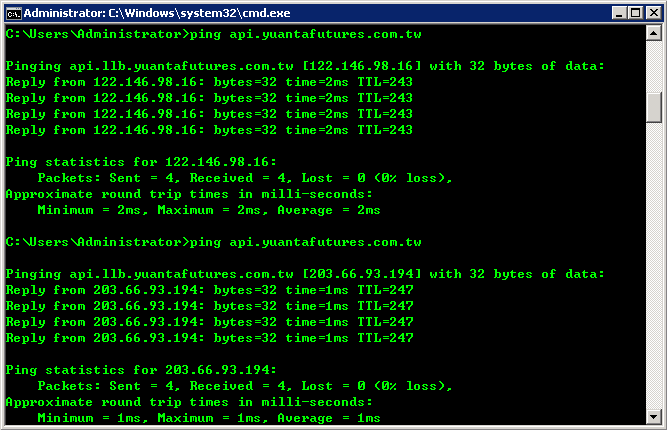Click the Pinging line containing [203.66.93.194]
Image resolution: width=667 pixels, height=430 pixels.
tap(305, 274)
